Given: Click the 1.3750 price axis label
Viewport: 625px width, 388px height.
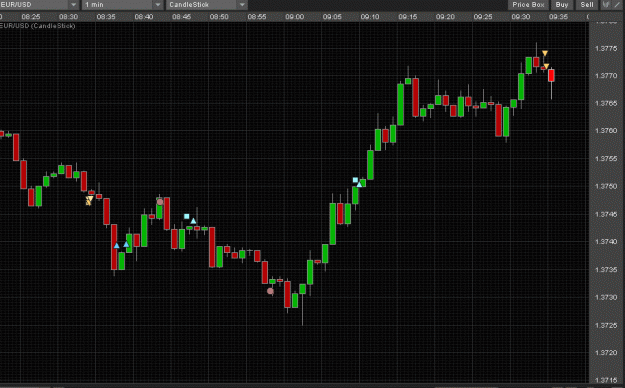Looking at the screenshot, I should (606, 186).
